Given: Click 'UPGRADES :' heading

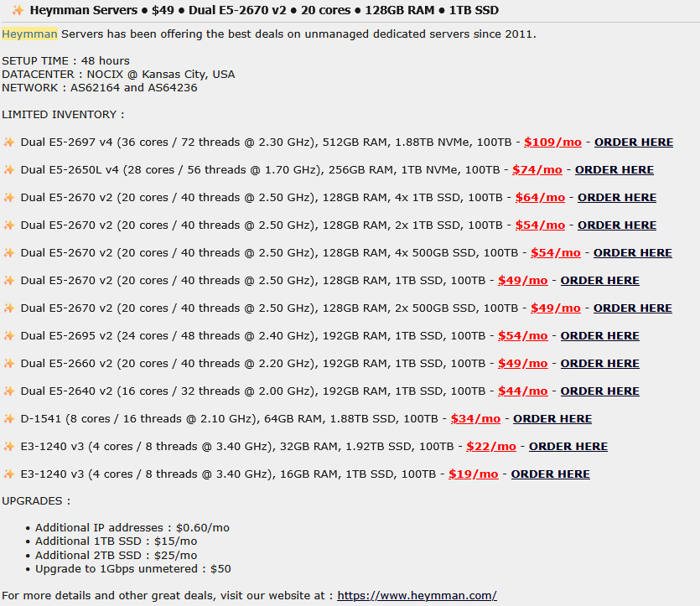Looking at the screenshot, I should 36,501.
